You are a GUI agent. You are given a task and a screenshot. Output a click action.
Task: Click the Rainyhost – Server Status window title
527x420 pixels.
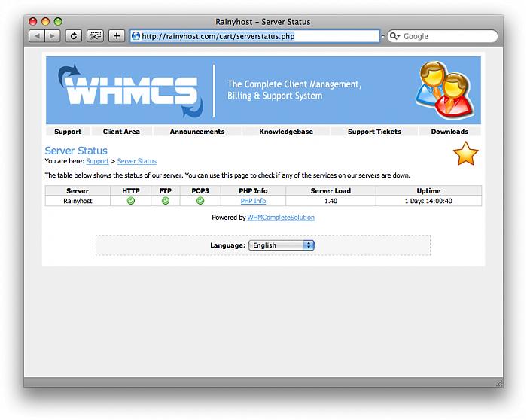[x=263, y=22]
